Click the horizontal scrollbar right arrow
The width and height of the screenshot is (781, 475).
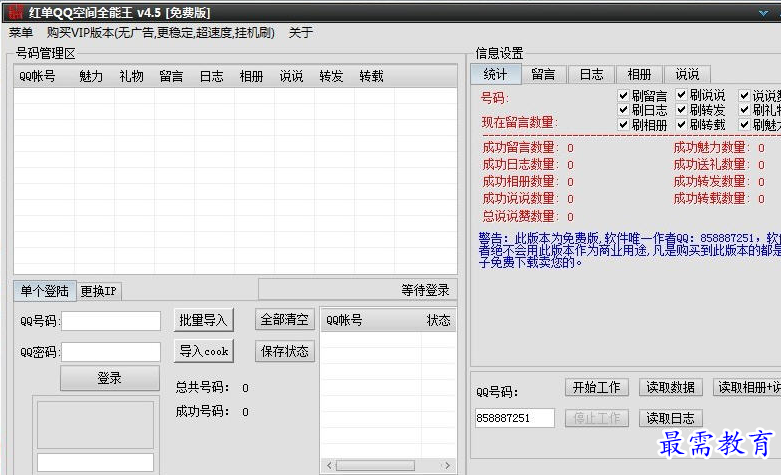pyautogui.click(x=447, y=466)
